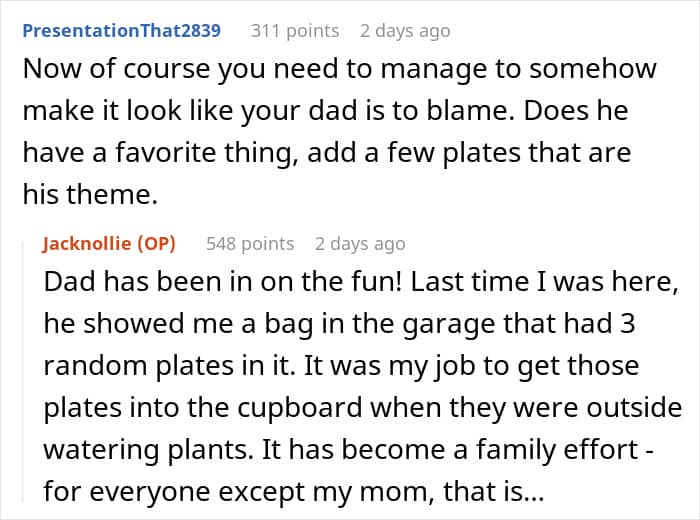
Task: Click the line 'random plates in it.'
Action: 341,366
